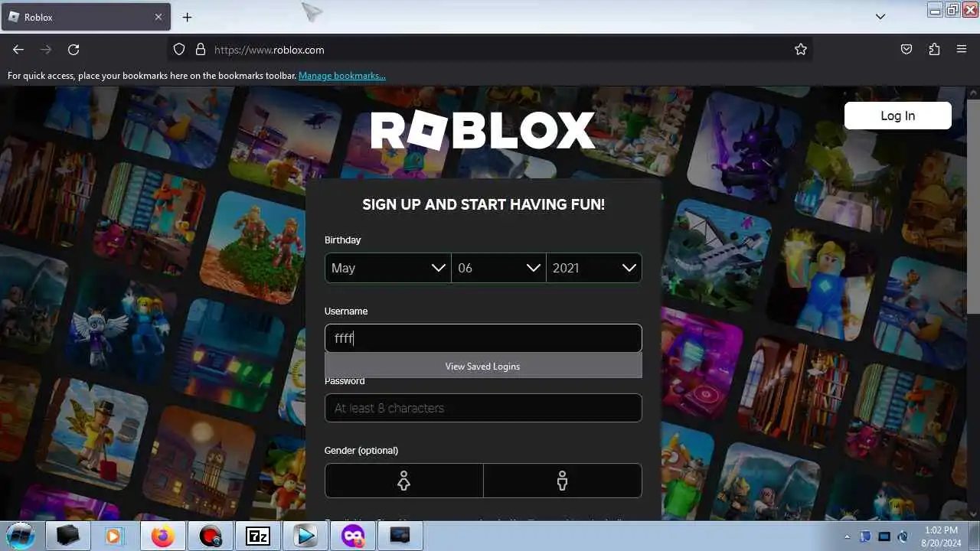Click the Log In button
The width and height of the screenshot is (980, 551).
[898, 116]
